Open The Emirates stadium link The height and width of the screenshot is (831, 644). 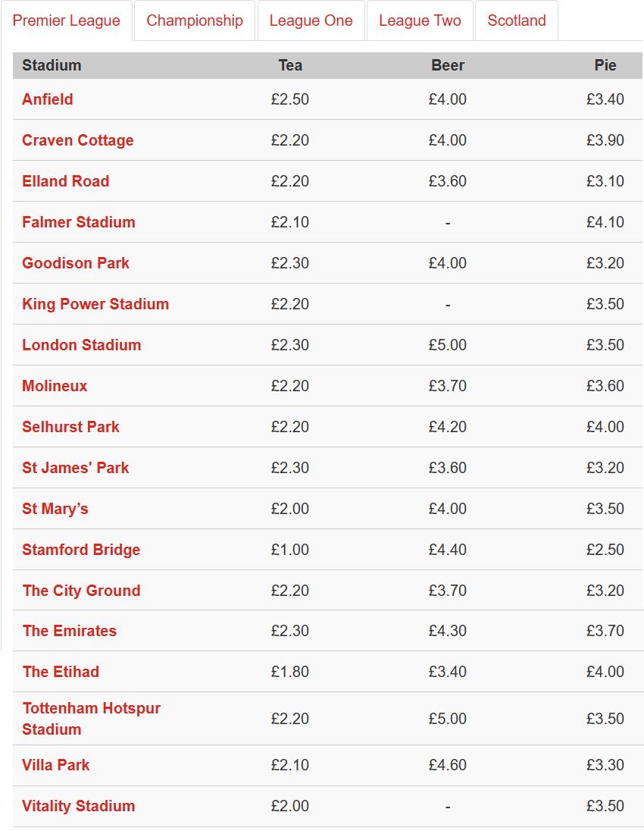pyautogui.click(x=70, y=631)
